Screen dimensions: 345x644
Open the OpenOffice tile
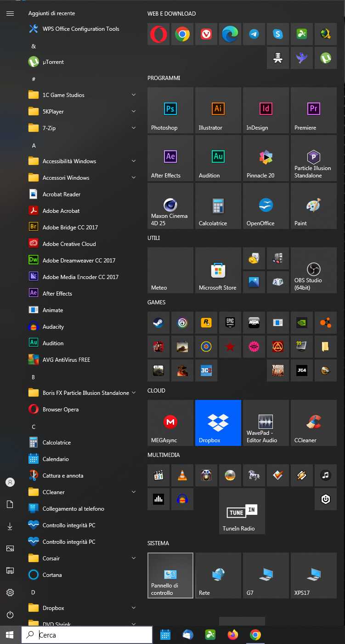pos(266,206)
